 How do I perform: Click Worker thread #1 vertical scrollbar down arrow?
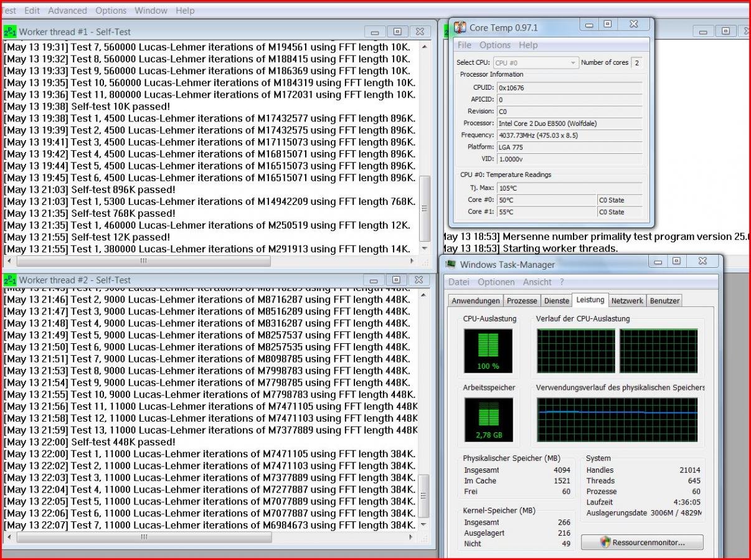coord(425,249)
